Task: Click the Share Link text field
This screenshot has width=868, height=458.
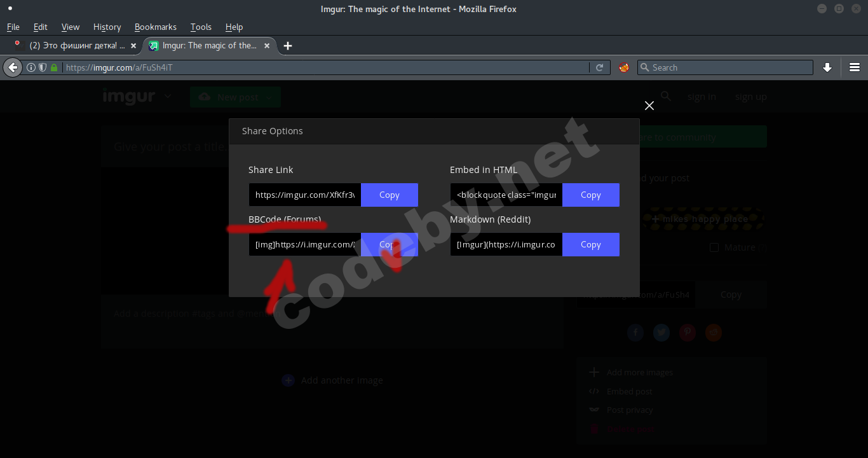Action: click(x=305, y=195)
